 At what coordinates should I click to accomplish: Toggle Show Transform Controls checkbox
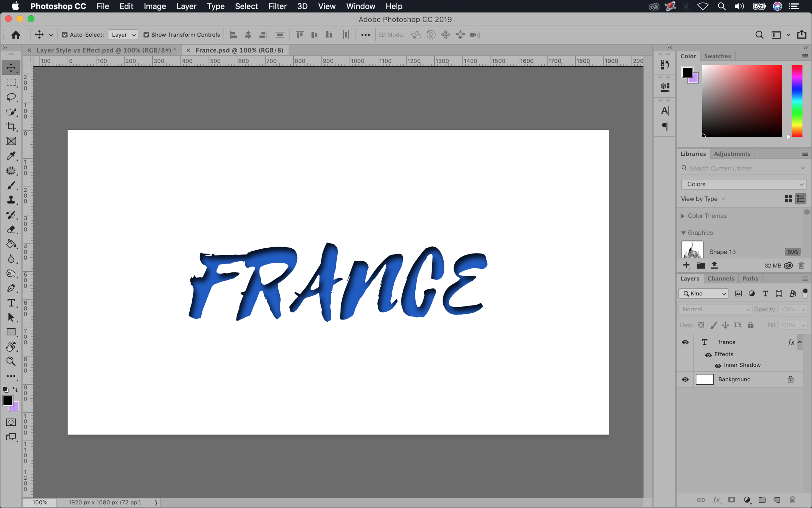(x=146, y=34)
